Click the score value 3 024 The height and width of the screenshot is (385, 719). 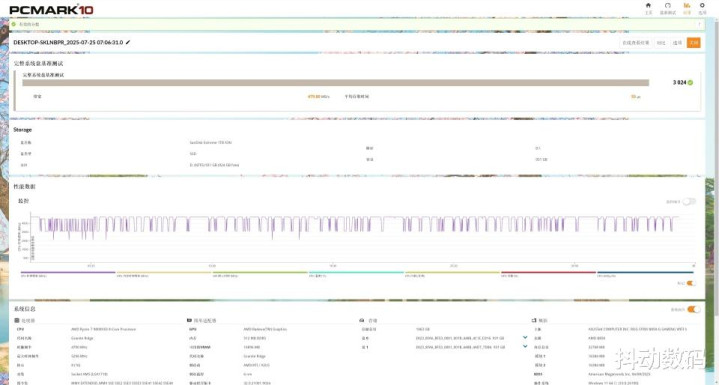(x=680, y=83)
